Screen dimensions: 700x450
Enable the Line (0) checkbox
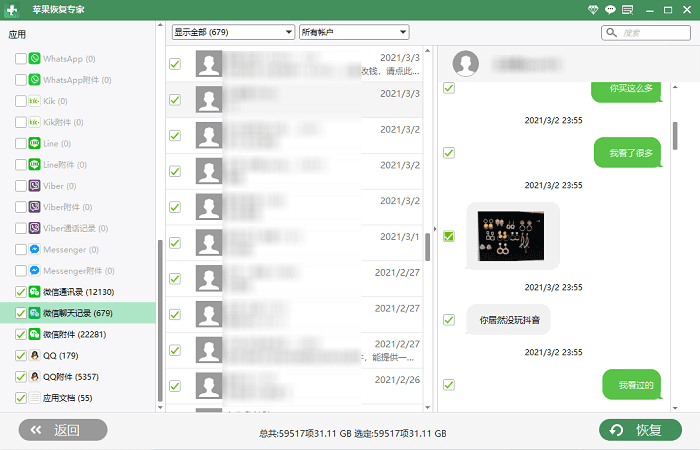click(x=21, y=143)
